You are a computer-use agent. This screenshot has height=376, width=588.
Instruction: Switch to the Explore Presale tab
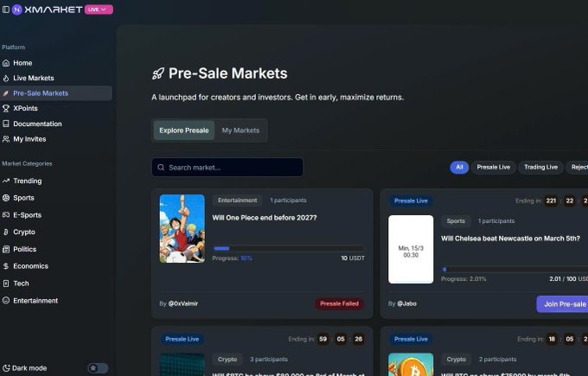[183, 131]
